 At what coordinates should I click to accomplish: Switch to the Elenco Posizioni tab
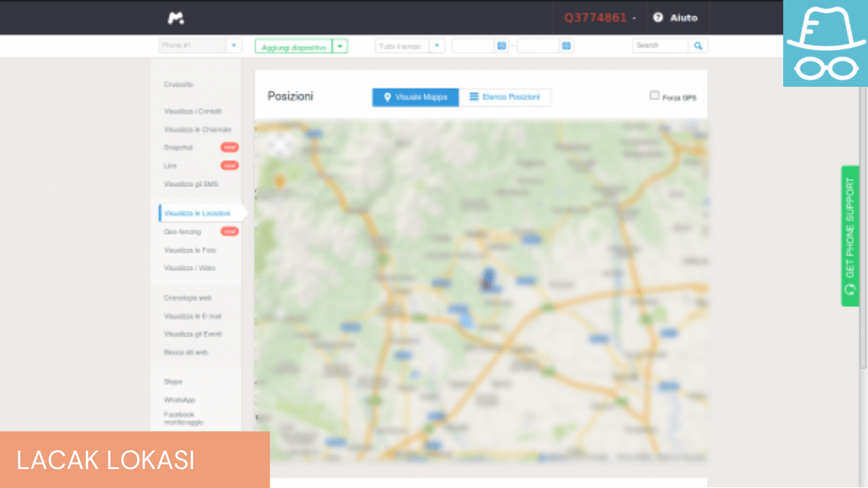click(505, 97)
